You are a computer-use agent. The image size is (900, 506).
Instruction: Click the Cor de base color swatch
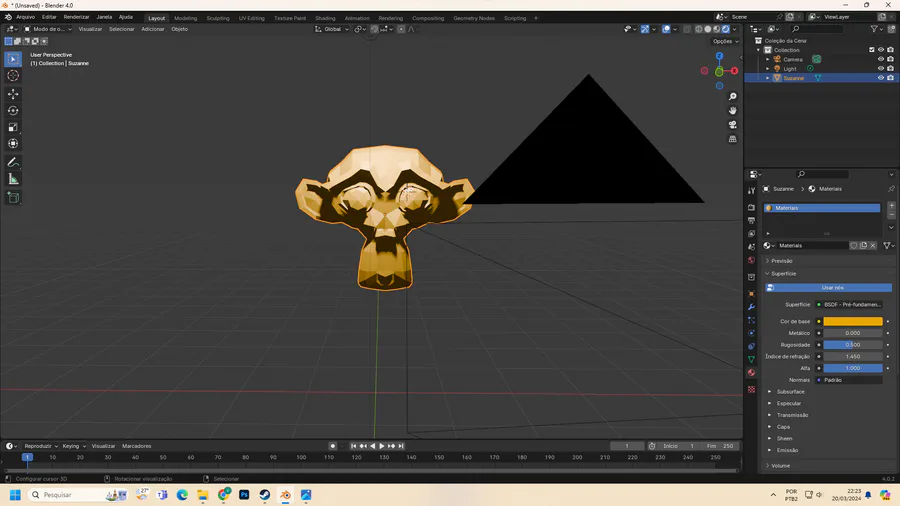853,321
